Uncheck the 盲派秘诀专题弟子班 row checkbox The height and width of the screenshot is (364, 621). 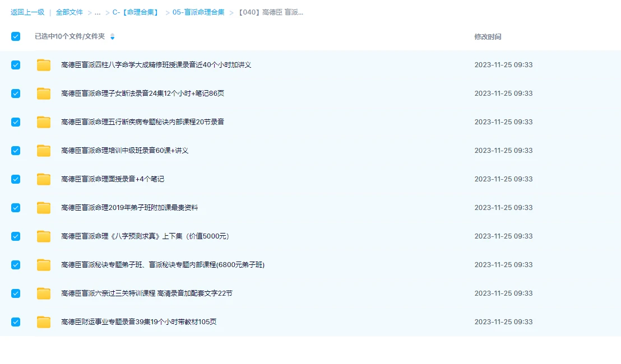[15, 264]
